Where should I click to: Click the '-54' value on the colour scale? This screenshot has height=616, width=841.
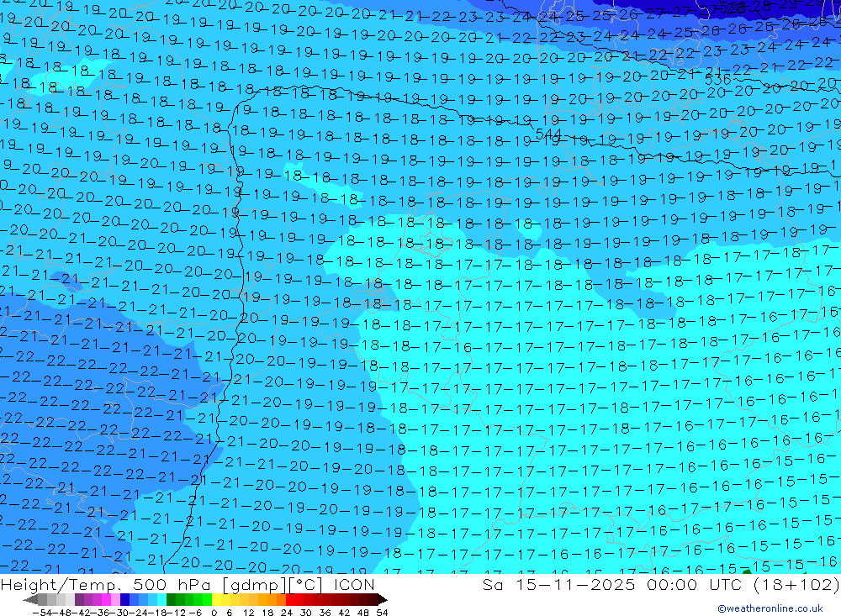coord(42,613)
